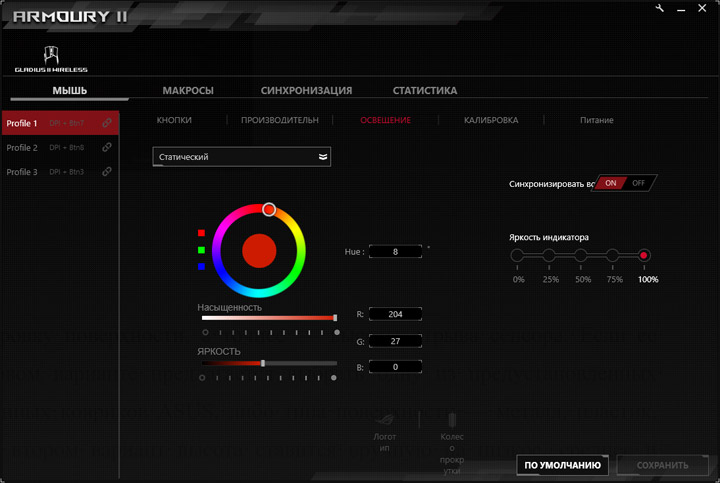This screenshot has width=720, height=483.
Task: Set indicator brightness to 25%
Action: click(x=549, y=255)
